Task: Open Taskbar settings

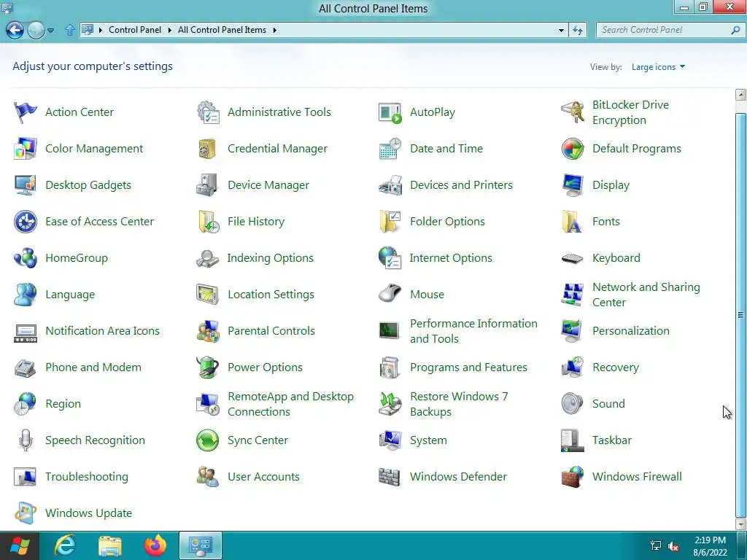Action: 612,440
